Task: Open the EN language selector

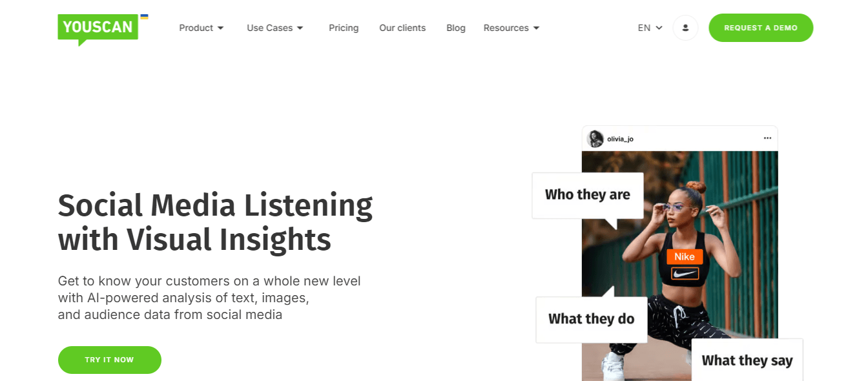Action: click(x=649, y=28)
